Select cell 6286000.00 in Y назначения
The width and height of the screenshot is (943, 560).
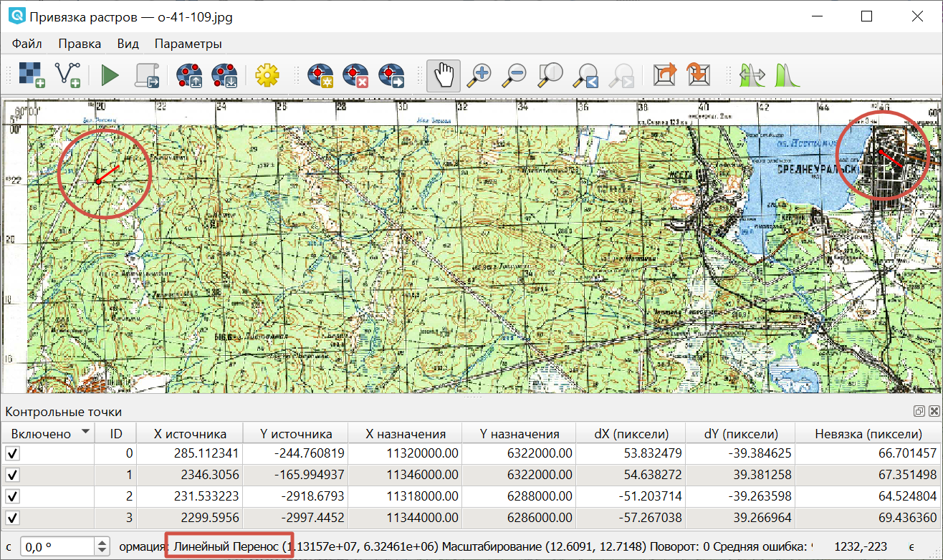[520, 517]
